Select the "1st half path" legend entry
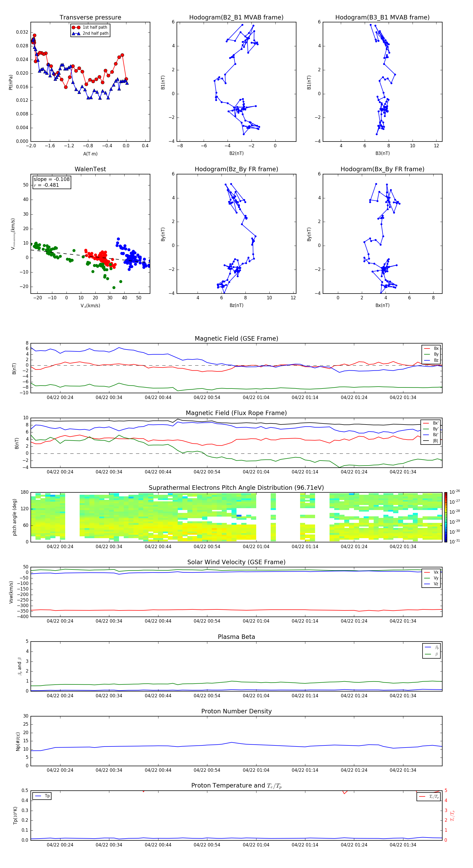 90,27
